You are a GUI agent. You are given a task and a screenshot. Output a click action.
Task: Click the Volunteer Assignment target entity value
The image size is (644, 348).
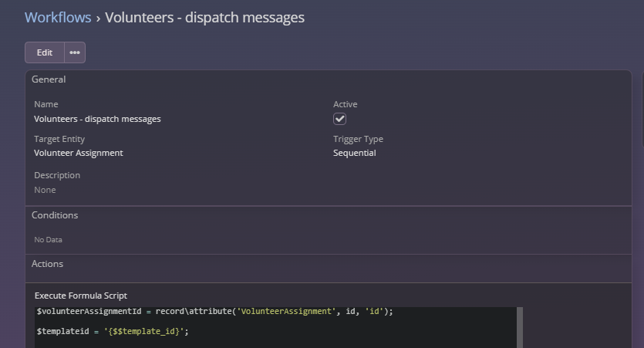coord(78,153)
